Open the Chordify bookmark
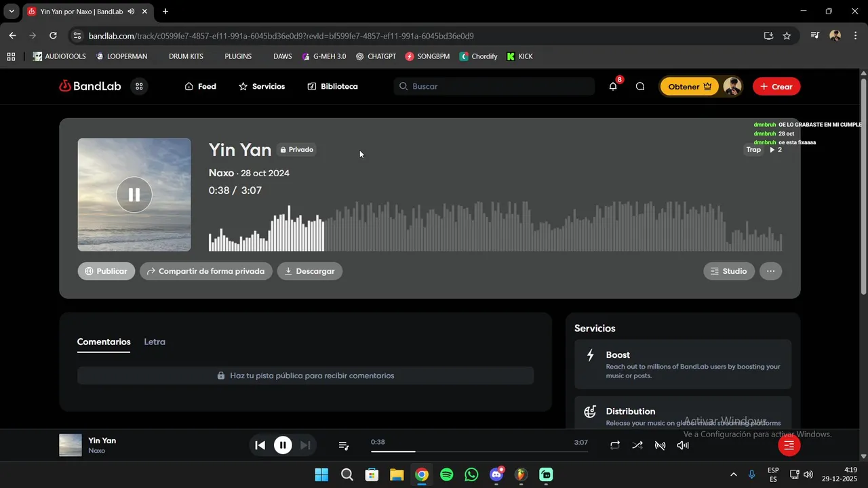This screenshot has height=488, width=868. click(479, 56)
